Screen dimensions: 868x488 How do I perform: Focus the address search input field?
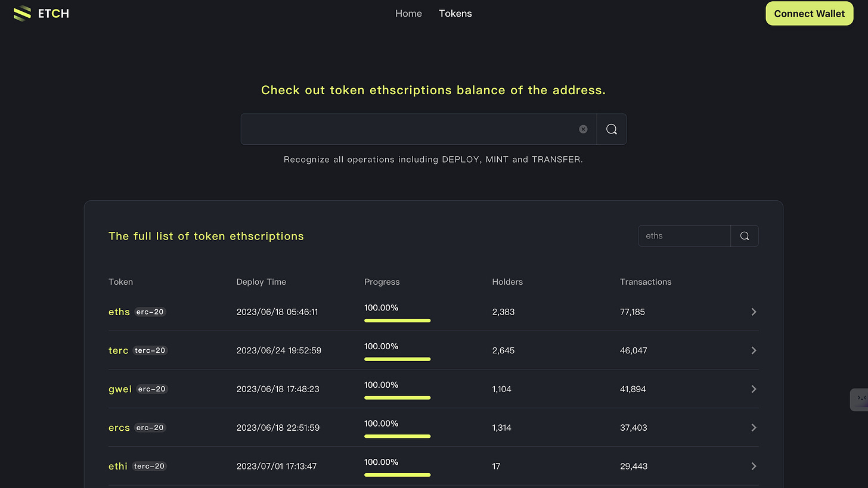click(418, 129)
